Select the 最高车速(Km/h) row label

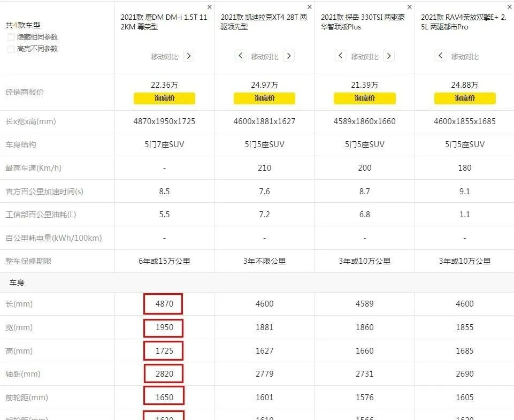(x=33, y=168)
